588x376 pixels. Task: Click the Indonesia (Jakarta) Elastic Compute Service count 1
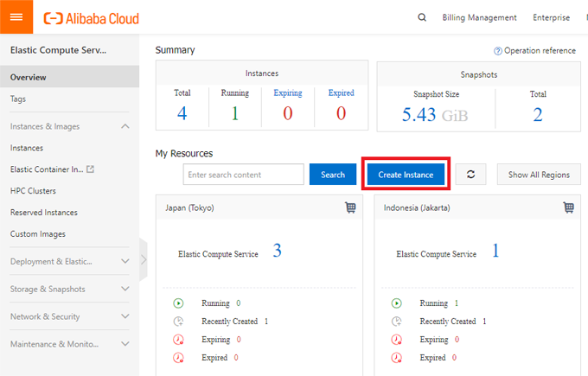(x=495, y=251)
